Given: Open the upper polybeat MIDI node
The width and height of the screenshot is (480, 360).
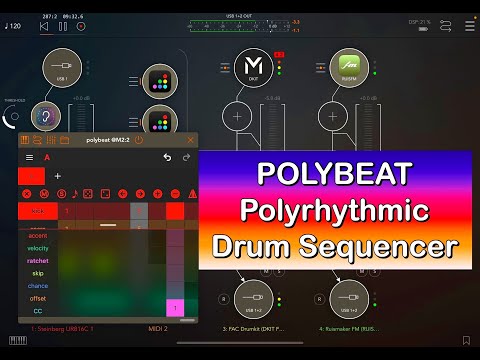Looking at the screenshot, I should click(160, 81).
